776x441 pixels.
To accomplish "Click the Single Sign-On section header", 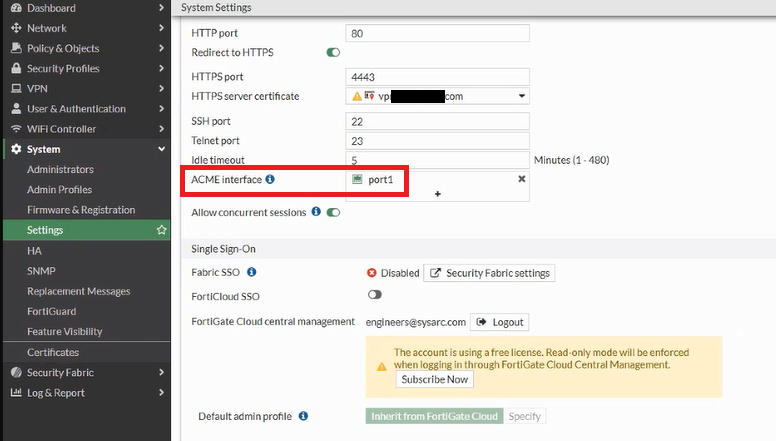I will point(223,249).
